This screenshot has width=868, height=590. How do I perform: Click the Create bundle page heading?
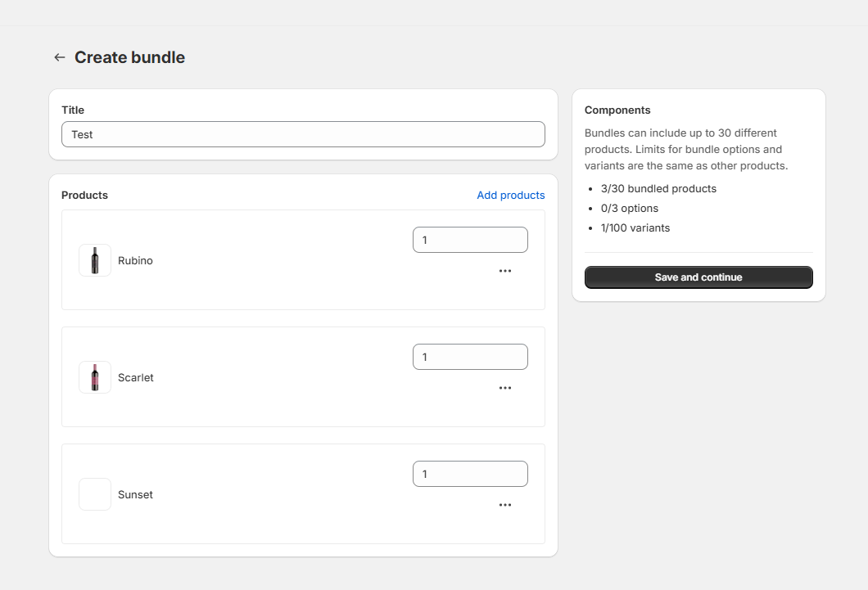[129, 57]
